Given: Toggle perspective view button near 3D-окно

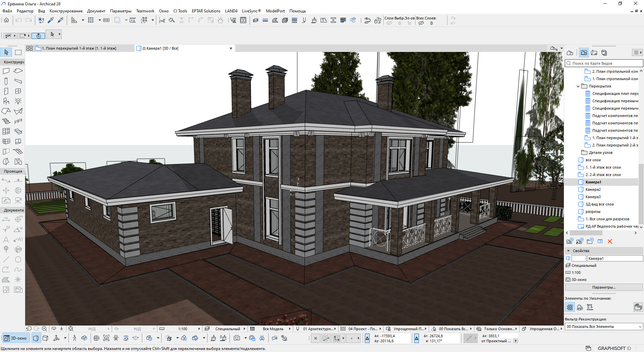Looking at the screenshot, I should 36,338.
